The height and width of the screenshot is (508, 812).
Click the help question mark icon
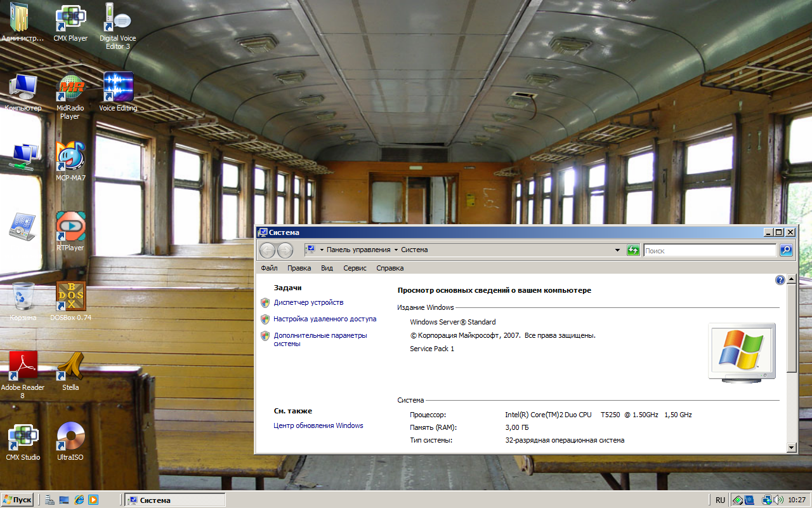pyautogui.click(x=780, y=280)
